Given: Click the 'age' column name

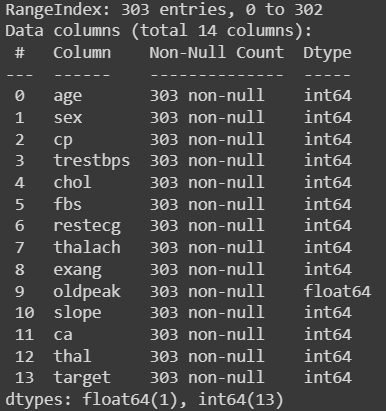Looking at the screenshot, I should 68,97.
